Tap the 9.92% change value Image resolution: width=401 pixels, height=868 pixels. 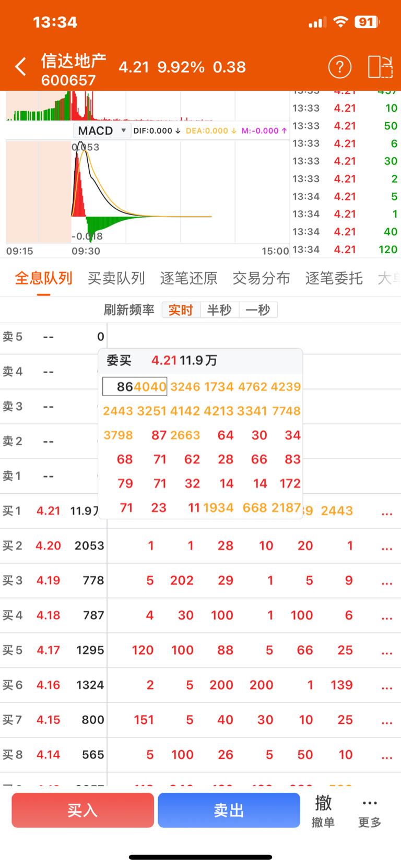[x=181, y=67]
